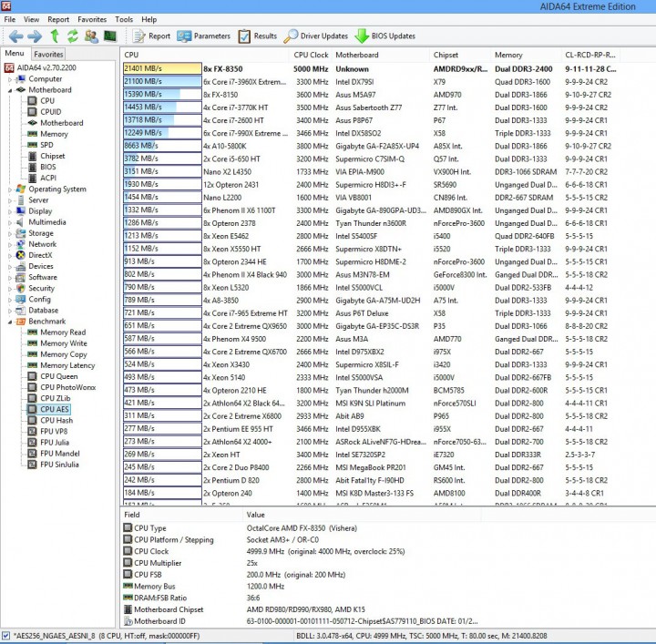Go forward with the blue right arrow

tap(35, 36)
